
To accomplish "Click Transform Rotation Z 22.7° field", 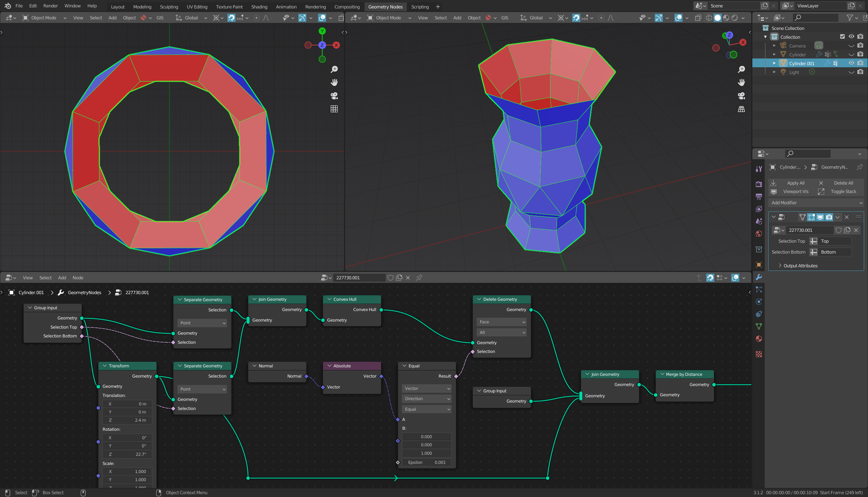I will (x=127, y=454).
